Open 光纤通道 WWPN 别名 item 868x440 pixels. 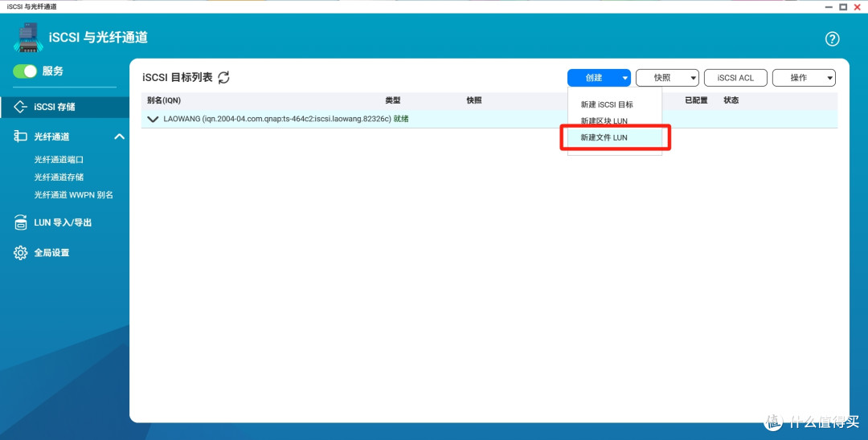tap(74, 195)
